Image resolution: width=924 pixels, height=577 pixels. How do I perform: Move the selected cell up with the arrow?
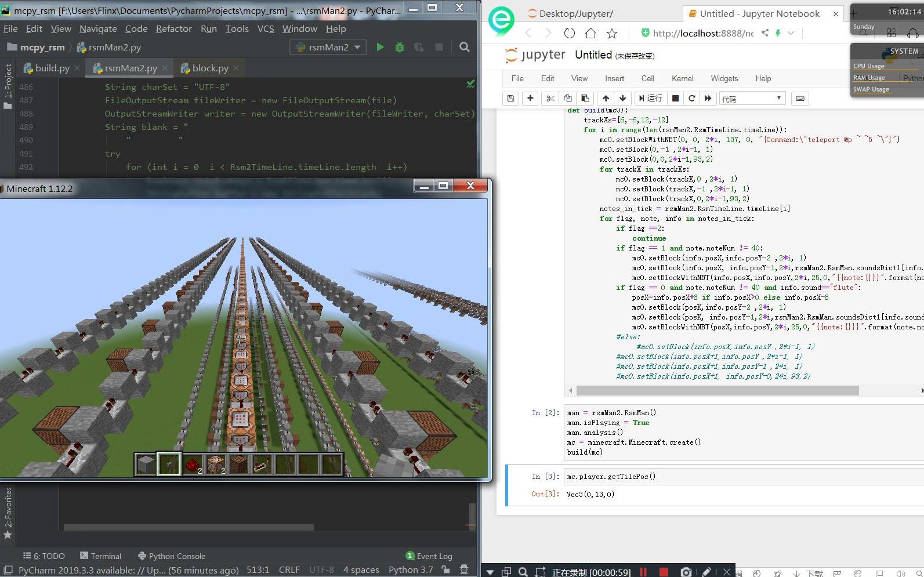click(x=606, y=99)
